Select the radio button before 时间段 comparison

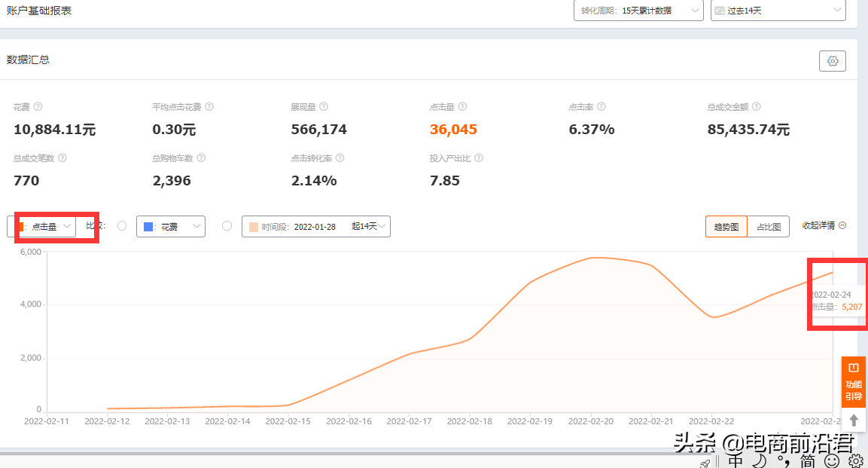(227, 225)
